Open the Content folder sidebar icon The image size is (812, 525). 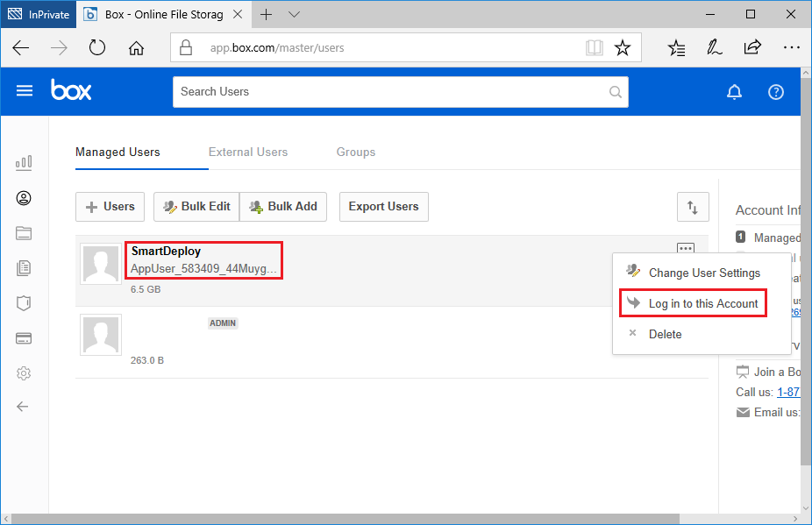24,233
